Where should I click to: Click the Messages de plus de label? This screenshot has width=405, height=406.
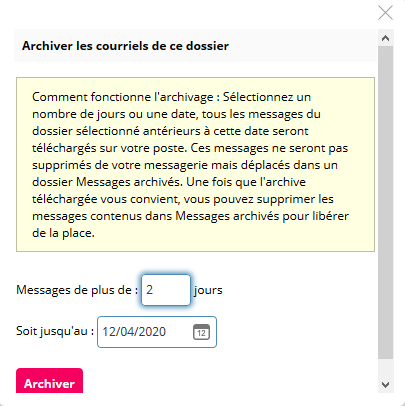click(77, 290)
